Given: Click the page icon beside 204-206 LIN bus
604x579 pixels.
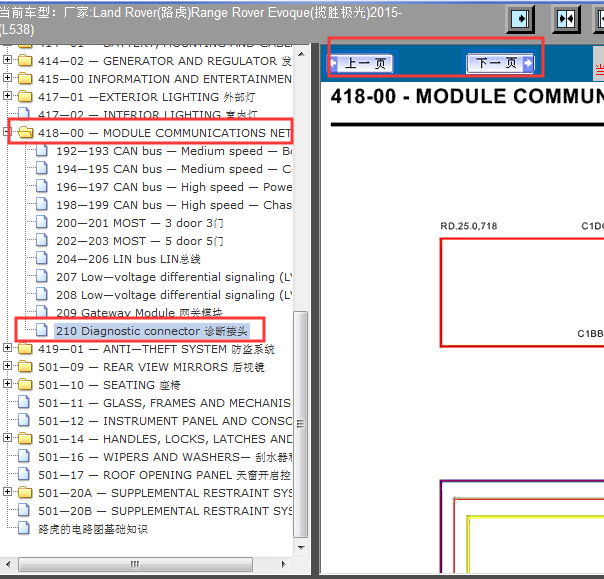Looking at the screenshot, I should [x=42, y=258].
